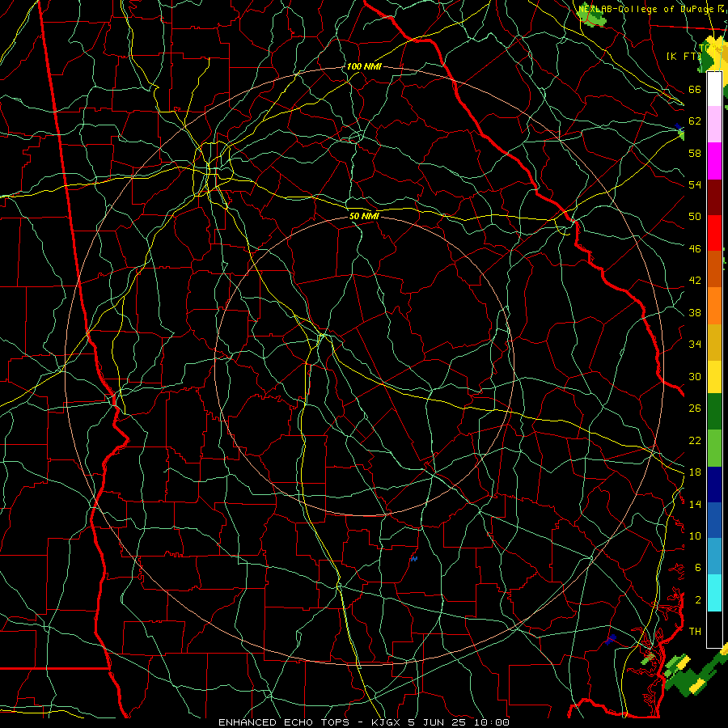Viewport: 728px width, 728px height.
Task: Click the "10" scale value on legend
Action: pos(695,536)
